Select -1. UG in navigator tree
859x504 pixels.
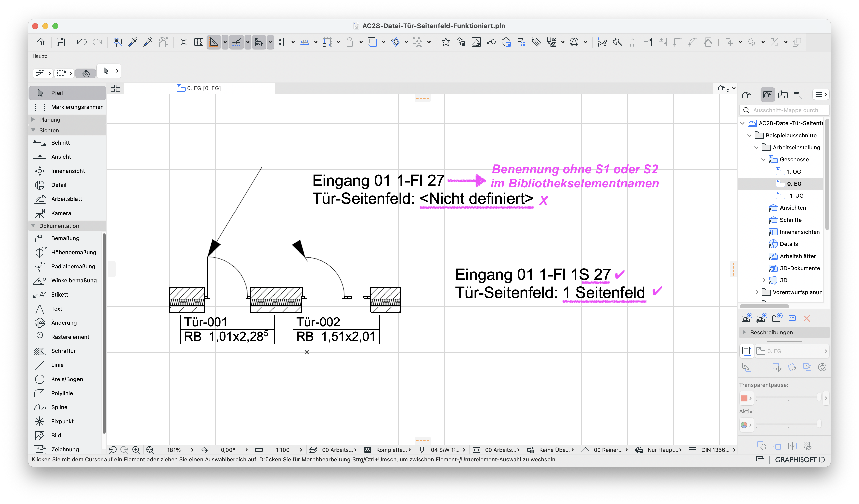[x=795, y=196]
